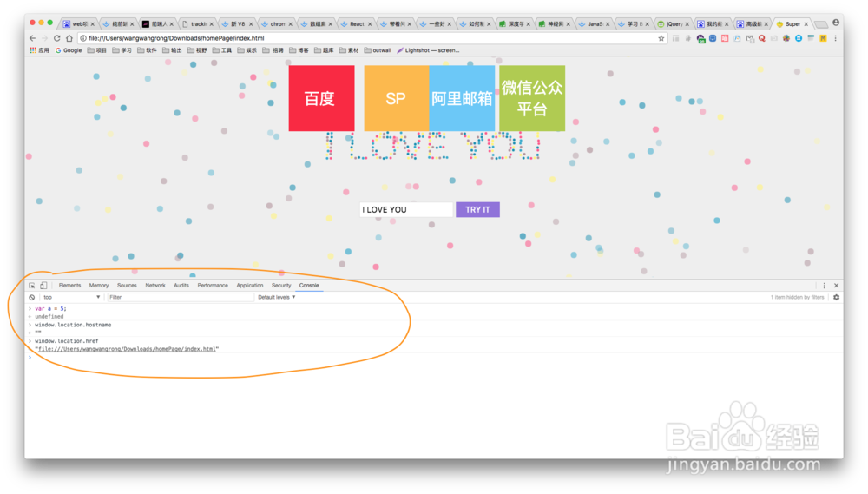Click the I LOVE YOU text field
The height and width of the screenshot is (494, 868).
(406, 210)
